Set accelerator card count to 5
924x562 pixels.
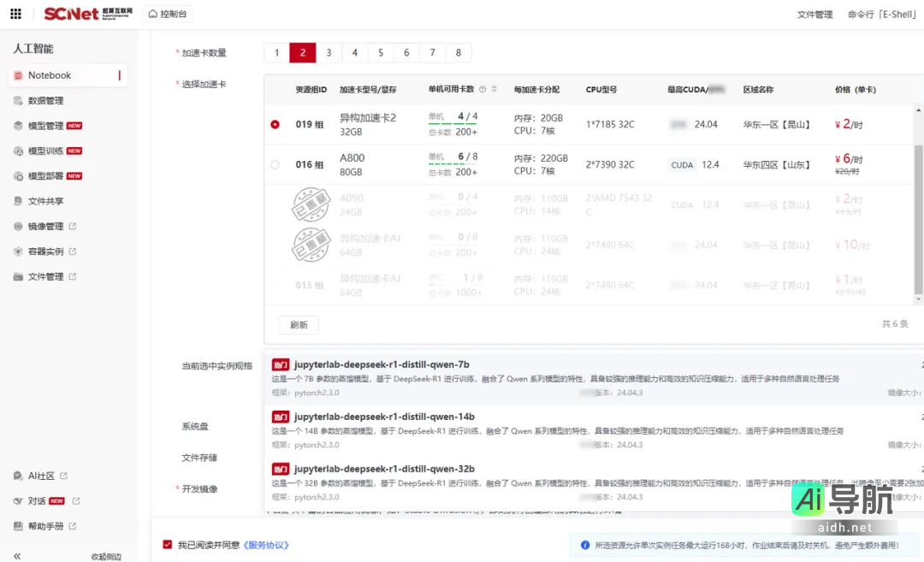coord(380,52)
